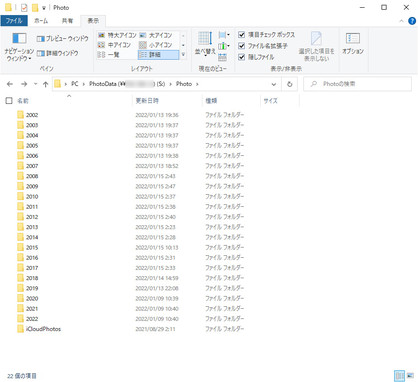Select the 2020 folder
This screenshot has width=418, height=382.
[32, 299]
